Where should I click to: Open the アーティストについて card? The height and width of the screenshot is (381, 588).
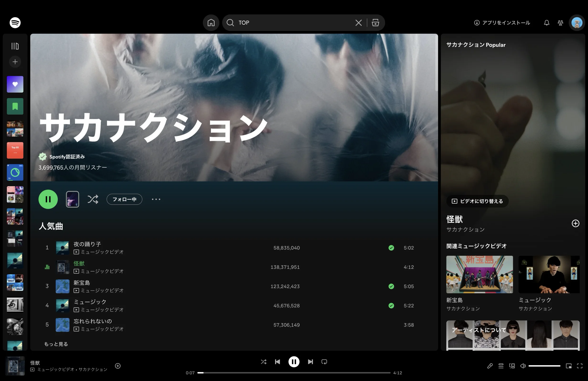(513, 336)
